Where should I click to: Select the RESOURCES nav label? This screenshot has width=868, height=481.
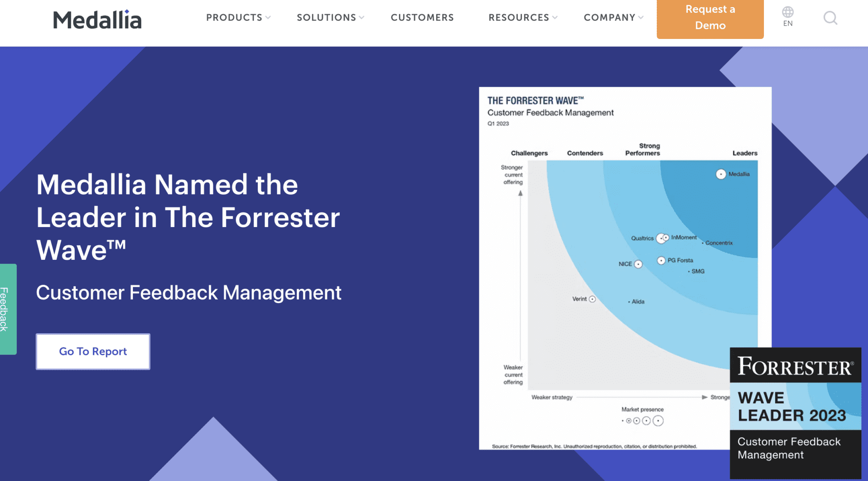519,18
